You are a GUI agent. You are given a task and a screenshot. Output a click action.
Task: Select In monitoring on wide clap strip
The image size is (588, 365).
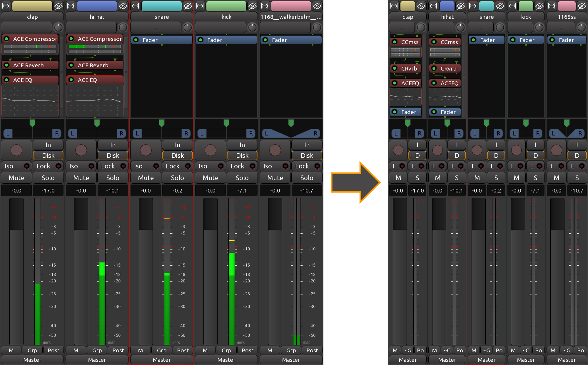(x=48, y=145)
